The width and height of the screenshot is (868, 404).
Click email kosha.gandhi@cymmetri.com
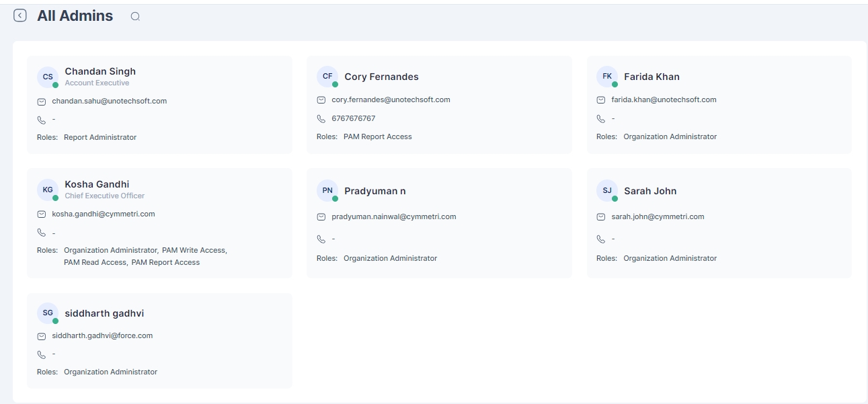click(104, 214)
